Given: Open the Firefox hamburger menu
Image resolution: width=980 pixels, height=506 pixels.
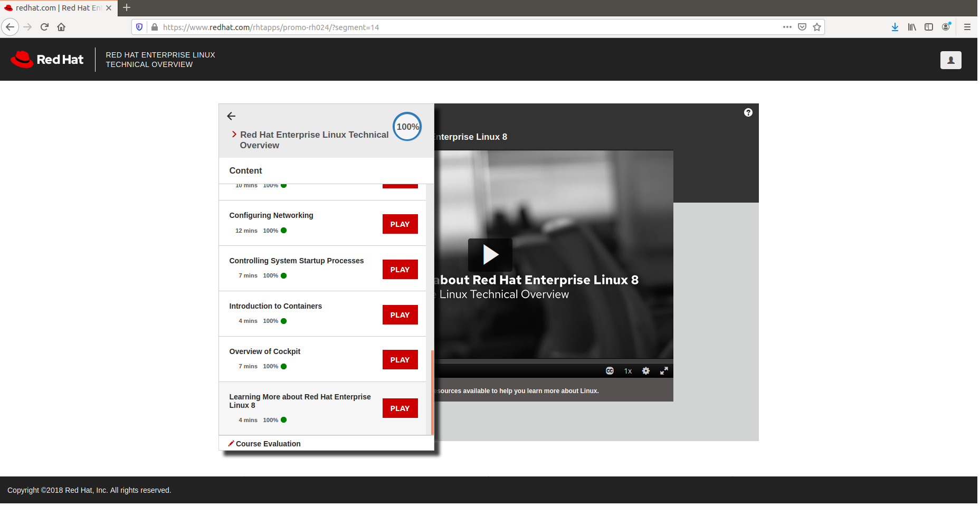Looking at the screenshot, I should [x=967, y=27].
